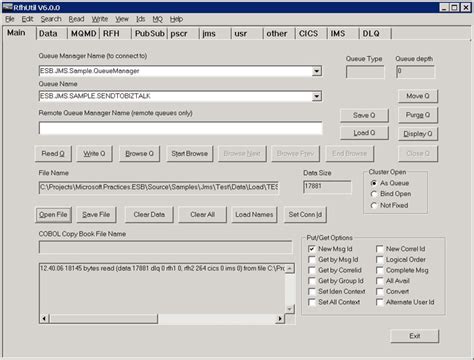Open the Queue Name dropdown list
Image resolution: width=474 pixels, height=360 pixels.
[x=317, y=96]
